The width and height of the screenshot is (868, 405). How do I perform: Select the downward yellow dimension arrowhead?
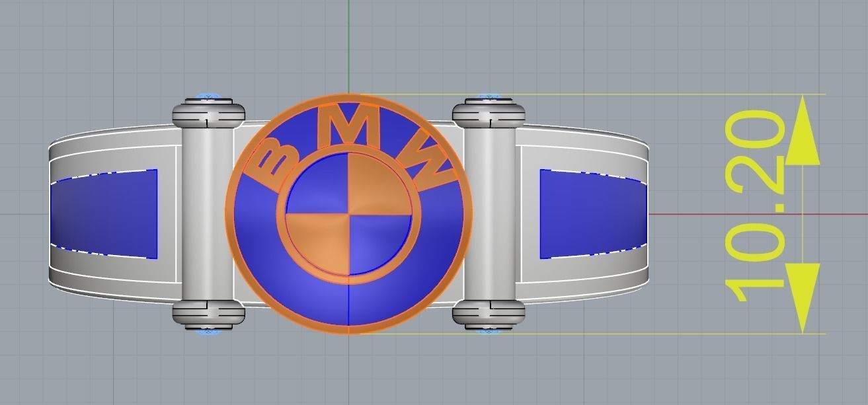(x=802, y=297)
